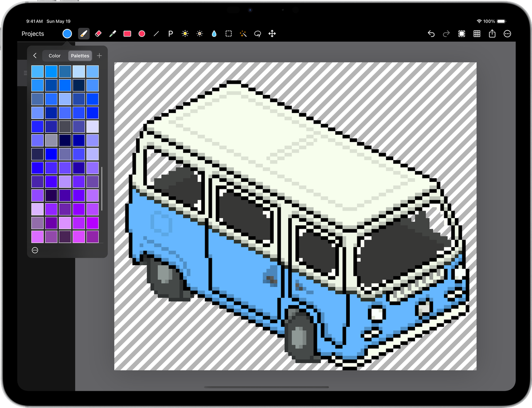Open the top-right more options menu
532x408 pixels.
click(508, 34)
